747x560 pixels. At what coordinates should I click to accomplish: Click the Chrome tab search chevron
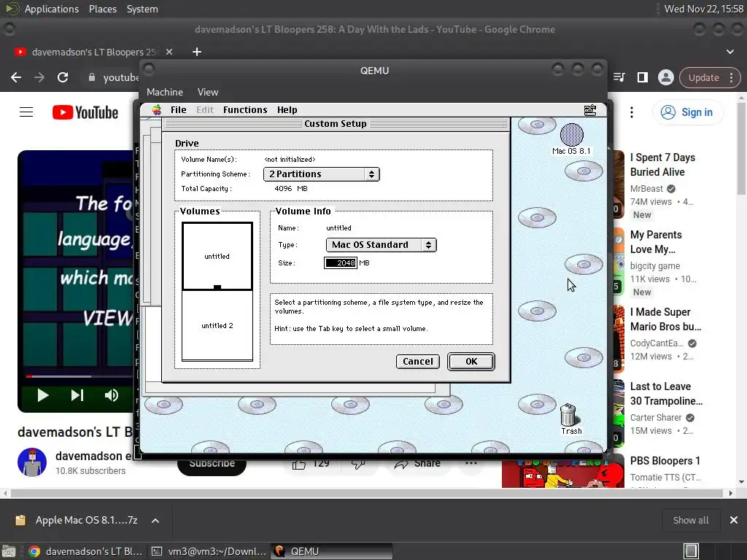click(x=729, y=52)
